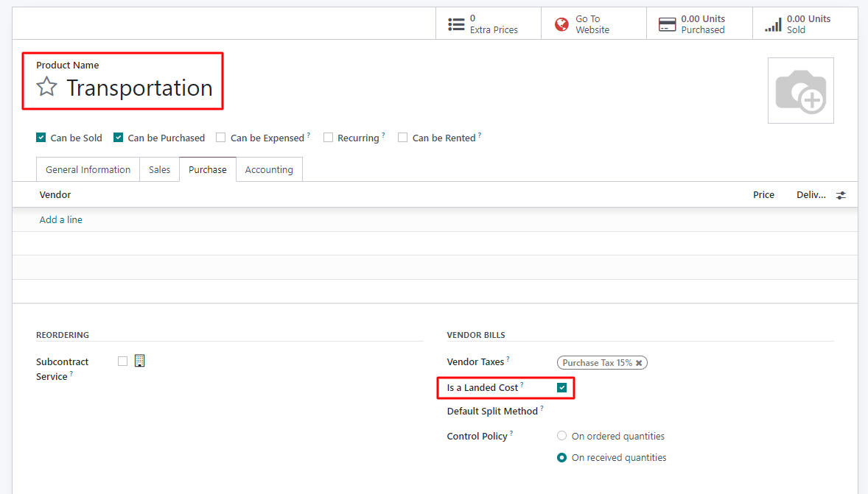Open the General Information tab
868x494 pixels.
[88, 169]
